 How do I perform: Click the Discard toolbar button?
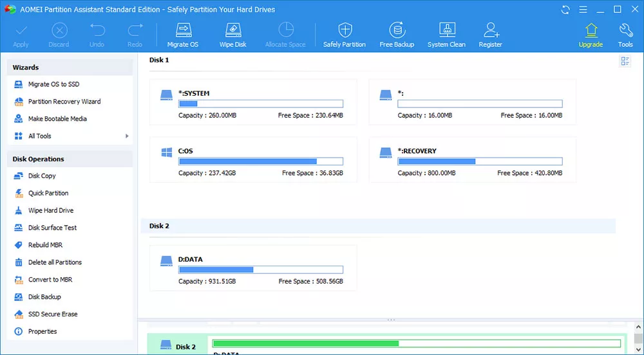click(59, 35)
